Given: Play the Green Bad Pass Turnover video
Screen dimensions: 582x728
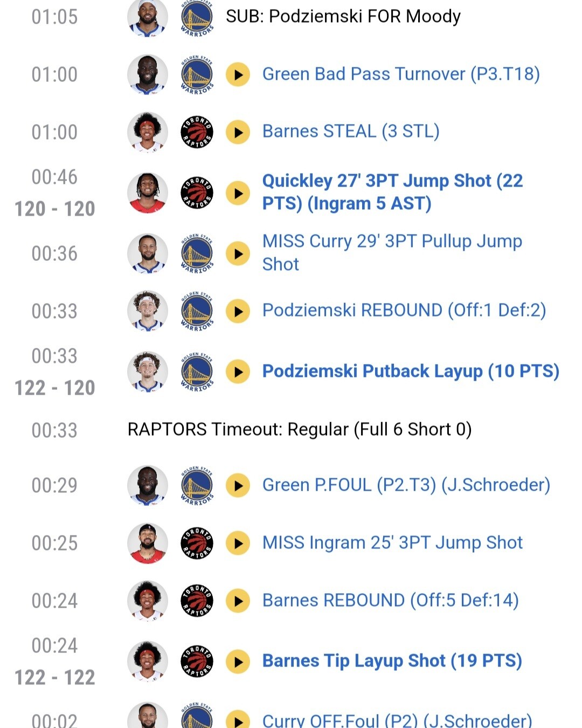Looking at the screenshot, I should [238, 74].
